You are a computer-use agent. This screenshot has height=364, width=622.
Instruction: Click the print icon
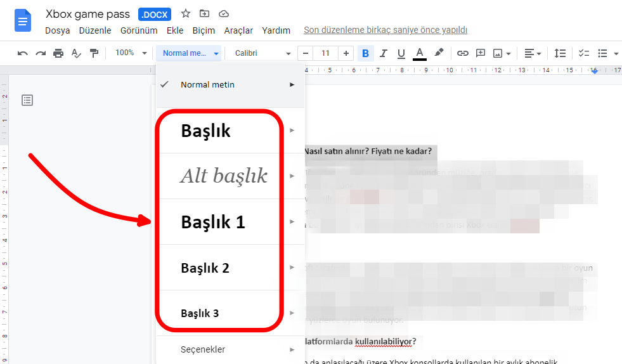pyautogui.click(x=58, y=53)
